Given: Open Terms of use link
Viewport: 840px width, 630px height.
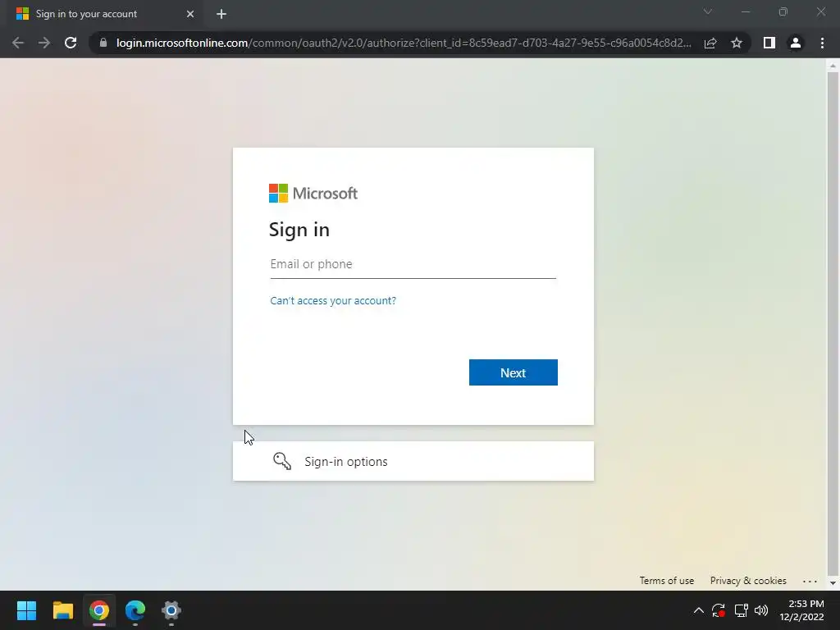Looking at the screenshot, I should point(666,581).
